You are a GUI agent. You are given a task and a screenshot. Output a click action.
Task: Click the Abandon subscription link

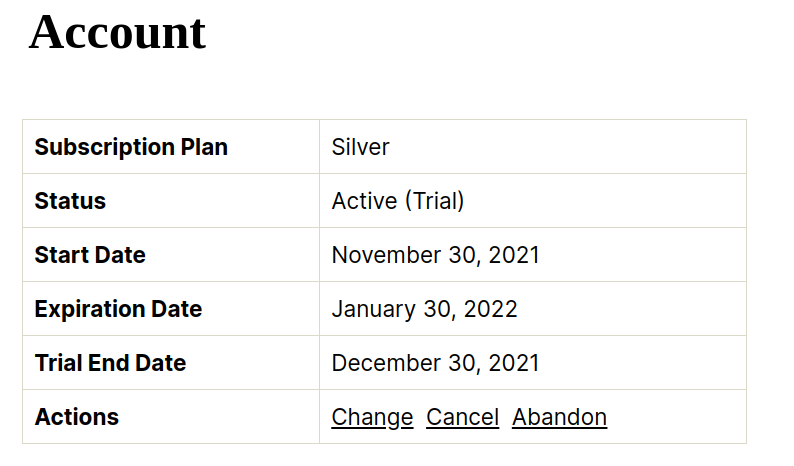click(560, 417)
